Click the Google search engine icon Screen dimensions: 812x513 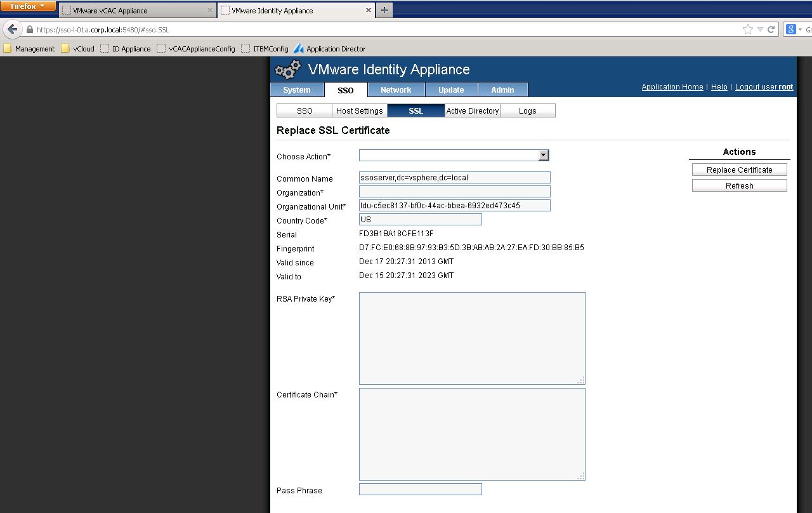click(x=791, y=29)
